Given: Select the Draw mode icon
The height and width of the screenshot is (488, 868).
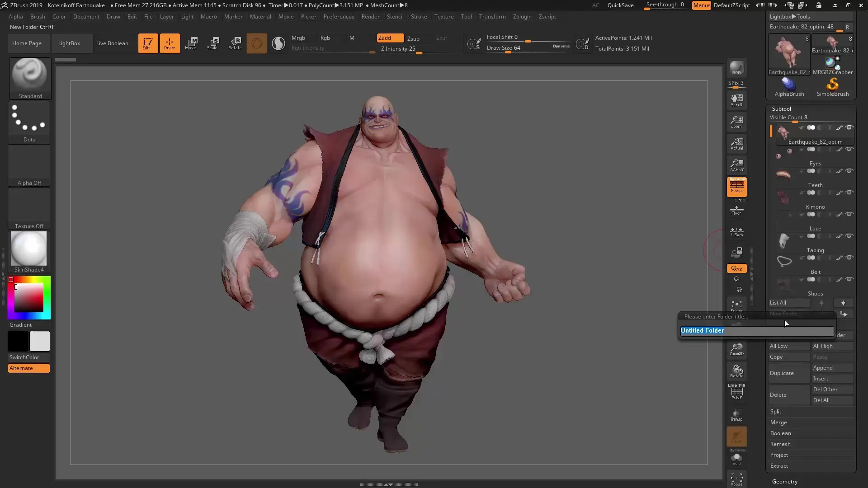Looking at the screenshot, I should 170,43.
